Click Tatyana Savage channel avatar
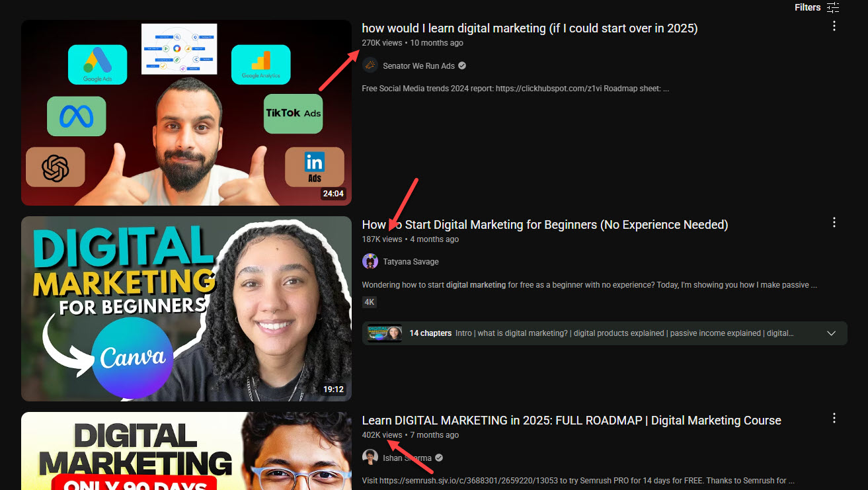 point(370,261)
